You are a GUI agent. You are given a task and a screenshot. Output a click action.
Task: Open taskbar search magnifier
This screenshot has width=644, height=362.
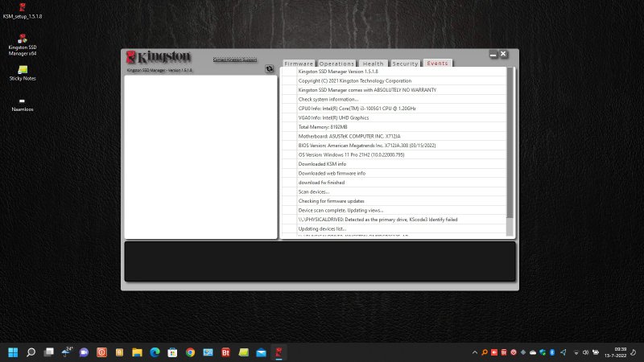[31, 352]
